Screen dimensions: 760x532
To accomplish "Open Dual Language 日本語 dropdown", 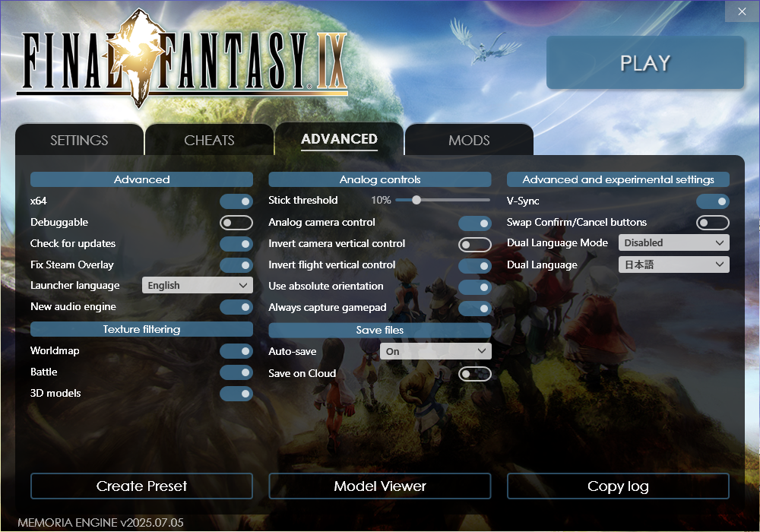I will click(673, 264).
